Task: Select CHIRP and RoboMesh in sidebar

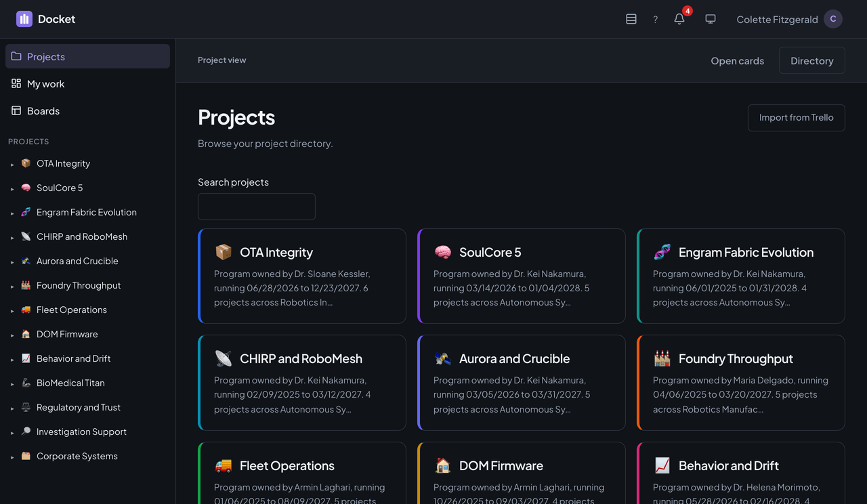Action: click(x=82, y=236)
